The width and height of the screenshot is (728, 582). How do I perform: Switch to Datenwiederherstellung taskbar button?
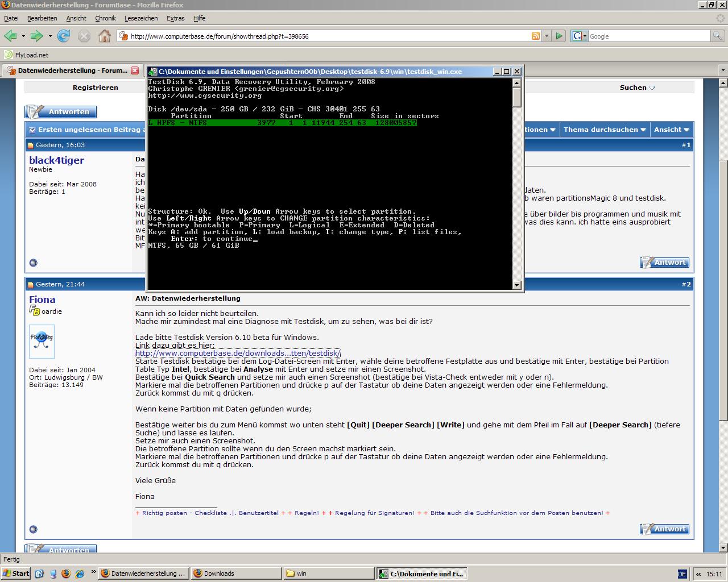point(143,573)
